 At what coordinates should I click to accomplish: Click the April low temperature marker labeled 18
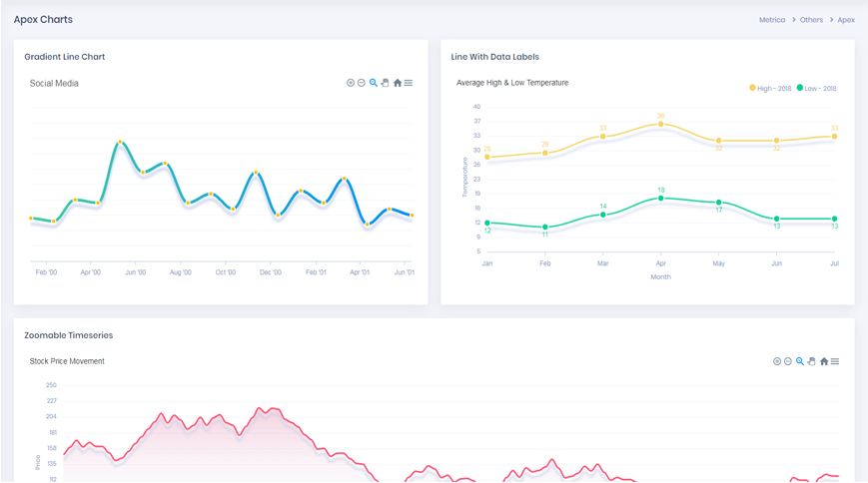coord(661,199)
